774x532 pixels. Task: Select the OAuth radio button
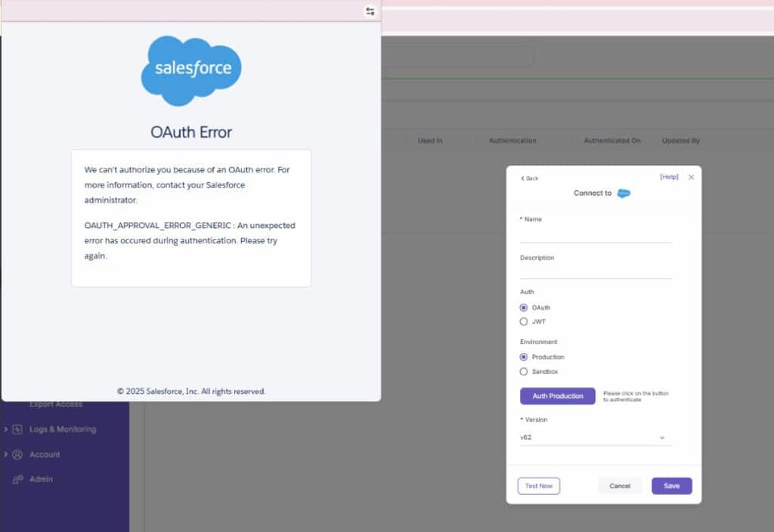524,308
